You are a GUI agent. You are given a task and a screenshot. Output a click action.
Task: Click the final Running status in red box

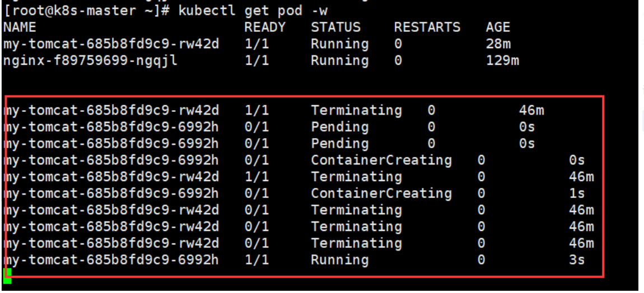click(x=340, y=260)
